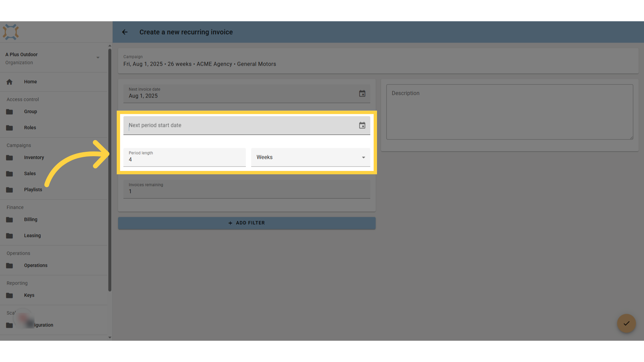Click the sidebar scroll down arrow
Screen dimensions: 644x362
[110, 338]
